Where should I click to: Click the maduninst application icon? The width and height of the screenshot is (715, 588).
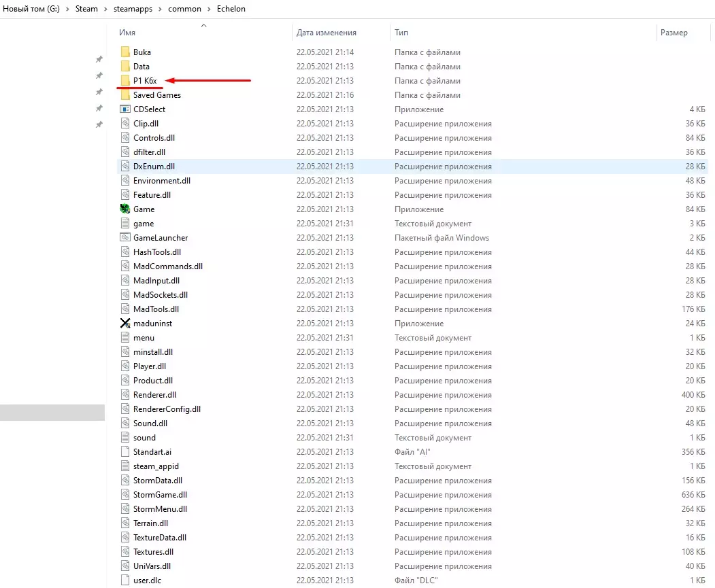[x=125, y=324]
